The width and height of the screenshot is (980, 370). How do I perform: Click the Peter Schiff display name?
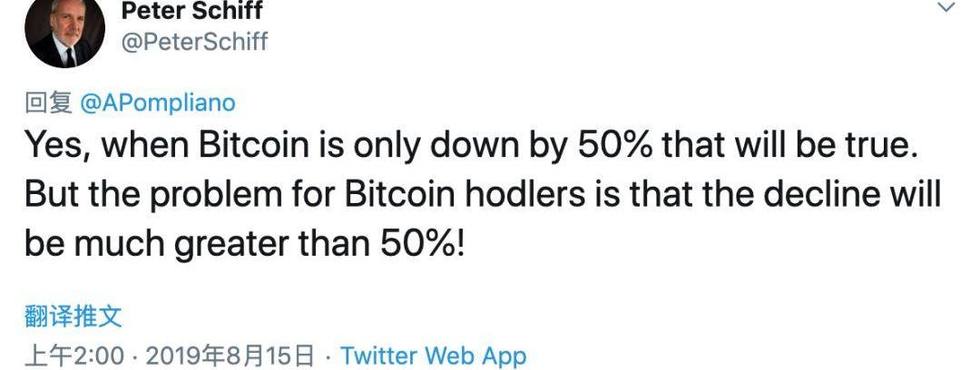[191, 10]
